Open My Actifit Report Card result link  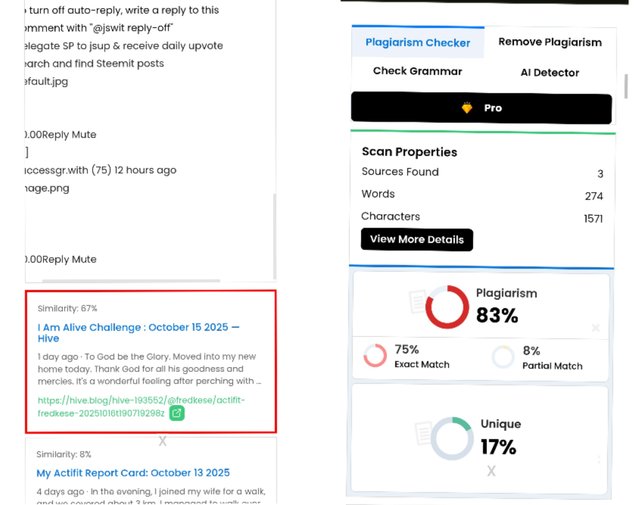133,473
